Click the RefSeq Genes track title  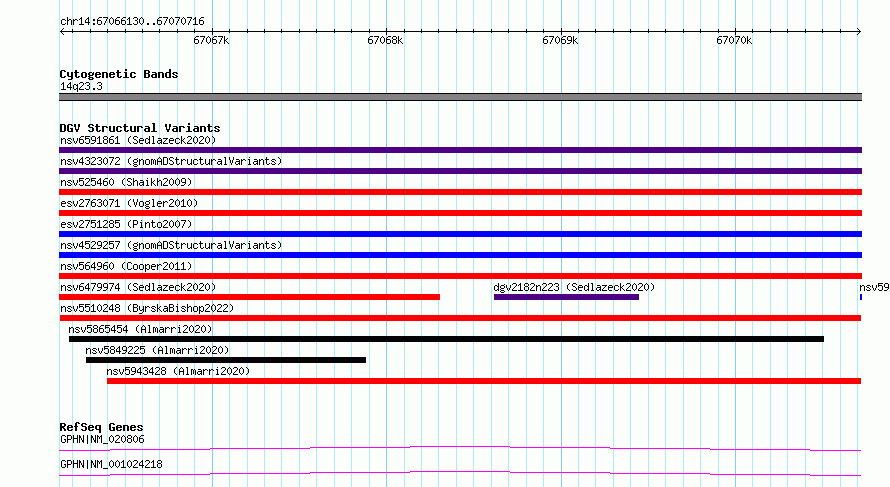tap(101, 427)
